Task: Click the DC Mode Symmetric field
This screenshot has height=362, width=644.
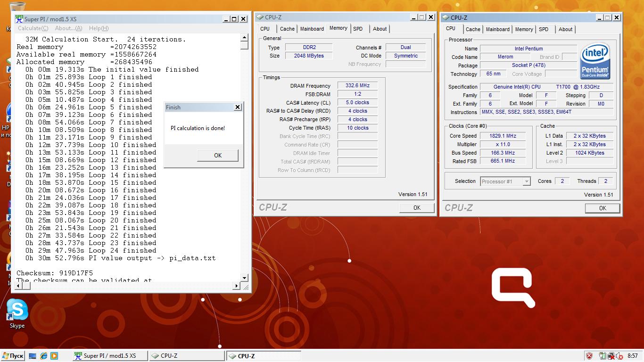Action: [x=405, y=56]
